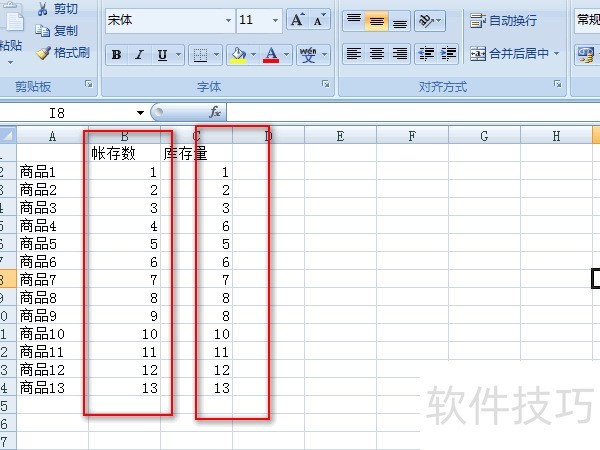
Task: Apply yellow fill color bucket
Action: 238,55
